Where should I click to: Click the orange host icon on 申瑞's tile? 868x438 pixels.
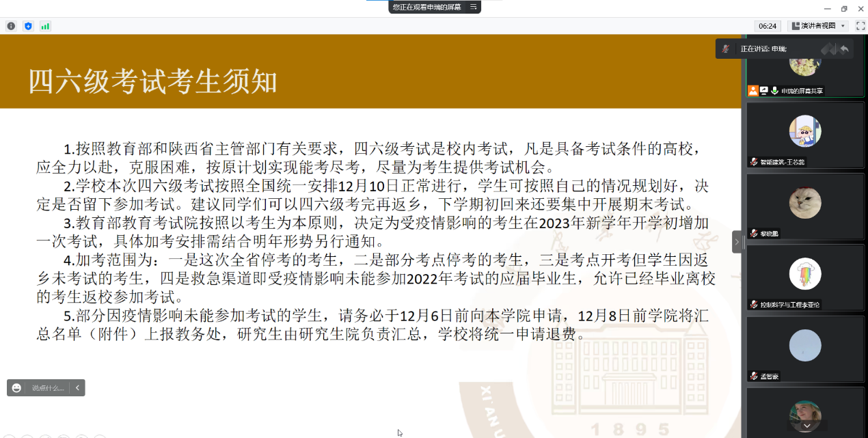[x=753, y=90]
